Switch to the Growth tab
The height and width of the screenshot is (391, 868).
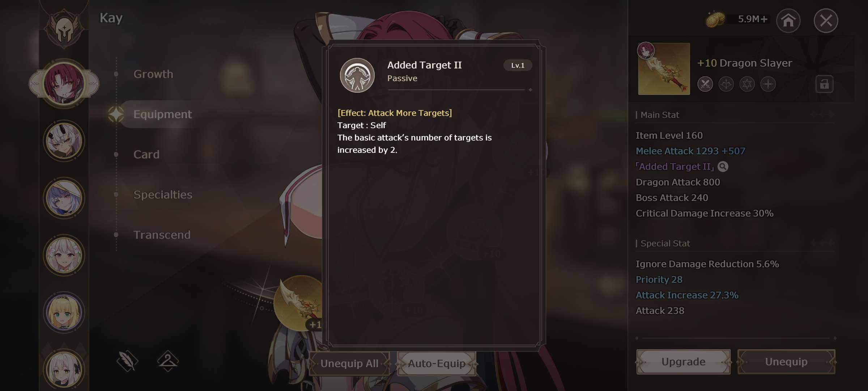[153, 74]
